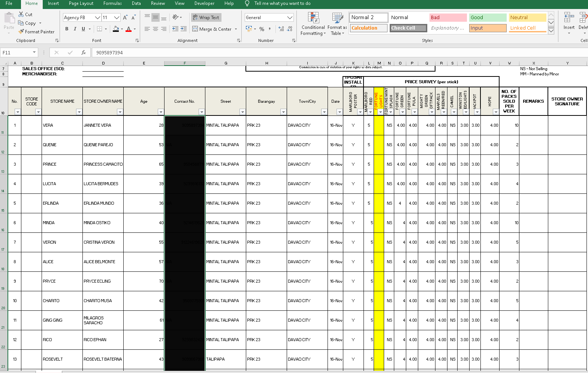588x373 pixels.
Task: Toggle Italic formatting
Action: click(x=75, y=29)
